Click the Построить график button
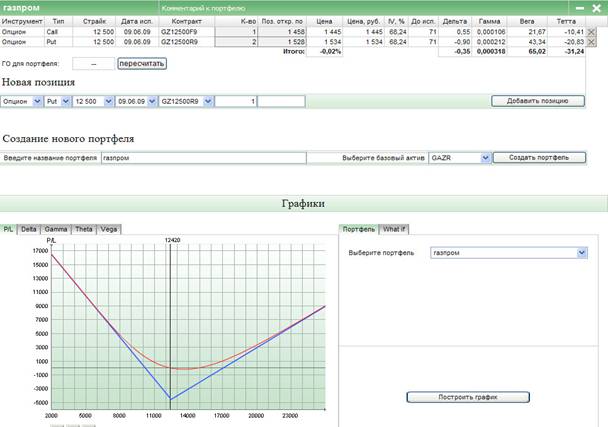The image size is (608, 427). click(x=468, y=397)
